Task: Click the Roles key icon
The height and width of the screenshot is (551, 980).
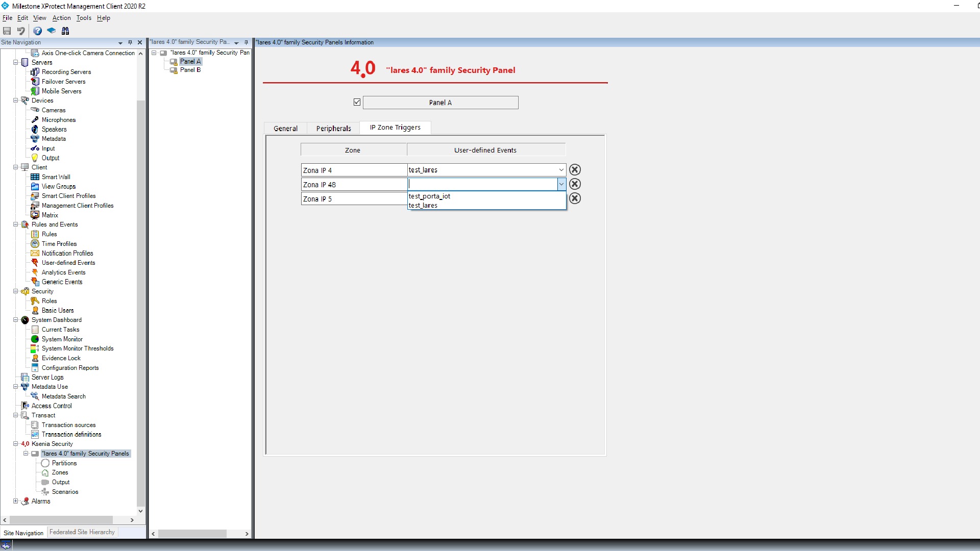Action: click(x=35, y=301)
